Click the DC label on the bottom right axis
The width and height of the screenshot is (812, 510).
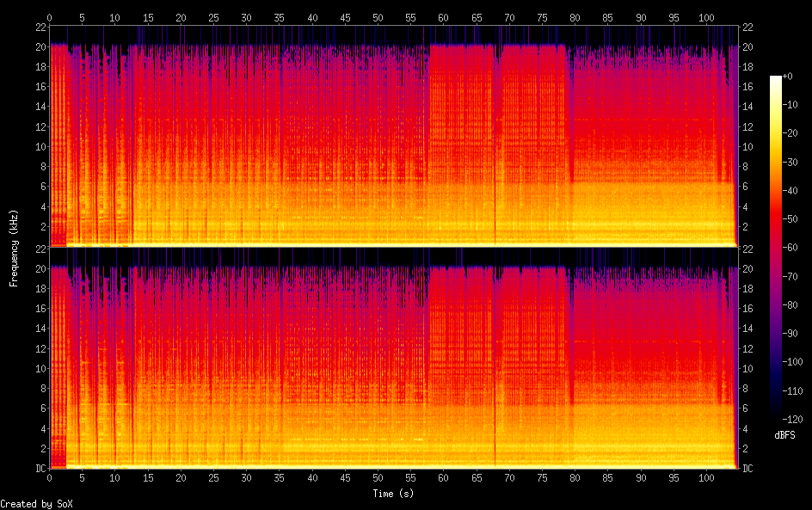point(747,468)
